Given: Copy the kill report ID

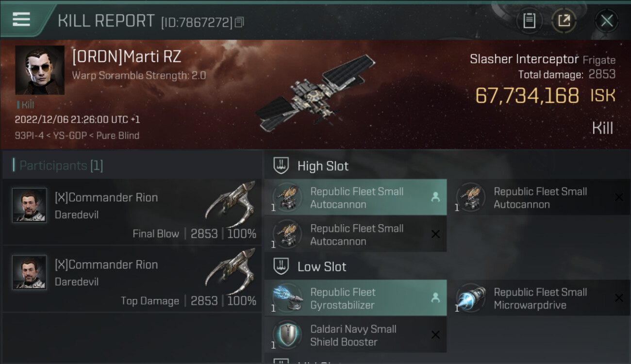Looking at the screenshot, I should (239, 22).
